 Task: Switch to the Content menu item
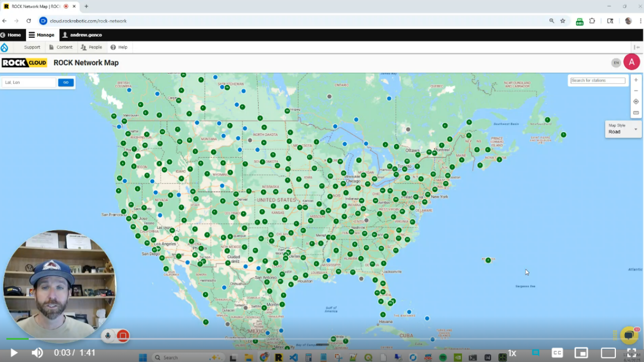pos(61,47)
